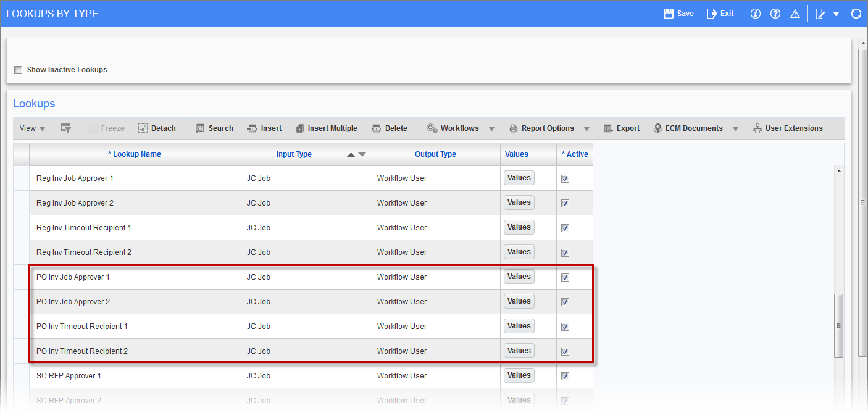Screen dimensions: 868x413
Task: Open the help question mark icon
Action: click(x=775, y=14)
